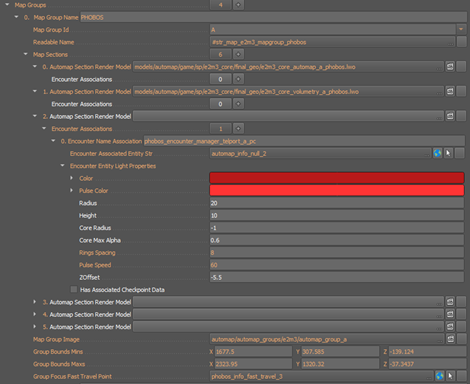Click Group Bounds Maxs Z field -37.3437
This screenshot has height=384, width=470.
click(x=427, y=364)
